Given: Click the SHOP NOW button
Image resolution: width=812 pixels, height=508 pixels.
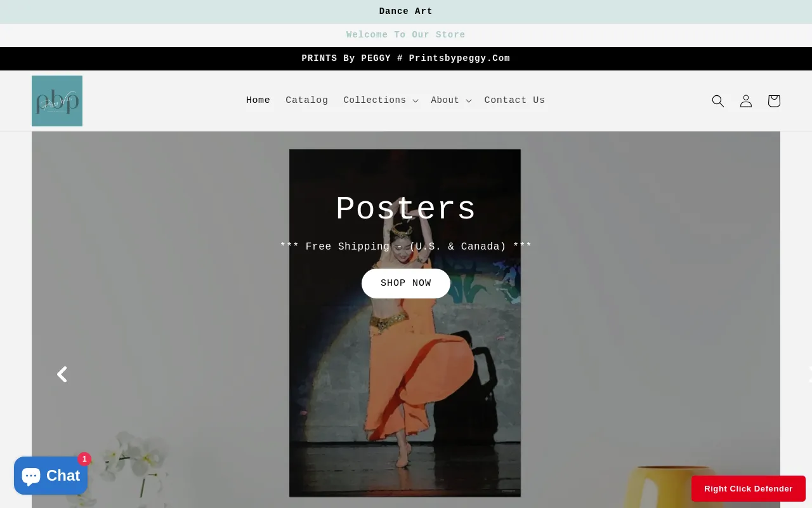Looking at the screenshot, I should [406, 283].
